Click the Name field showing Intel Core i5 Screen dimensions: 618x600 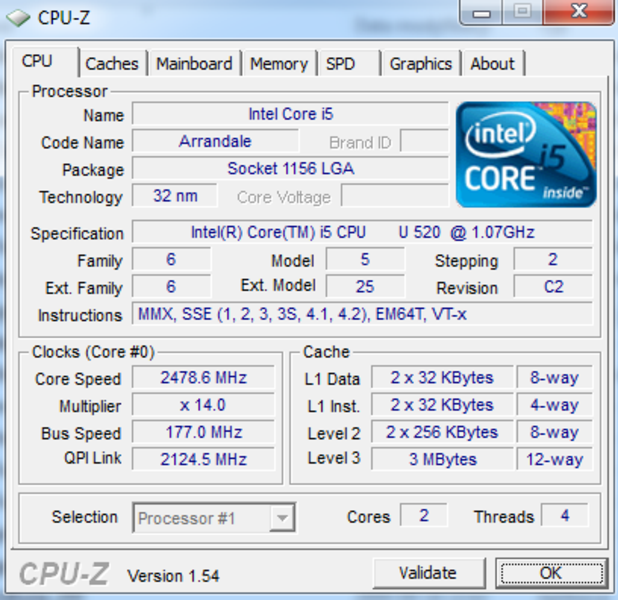coord(290,114)
